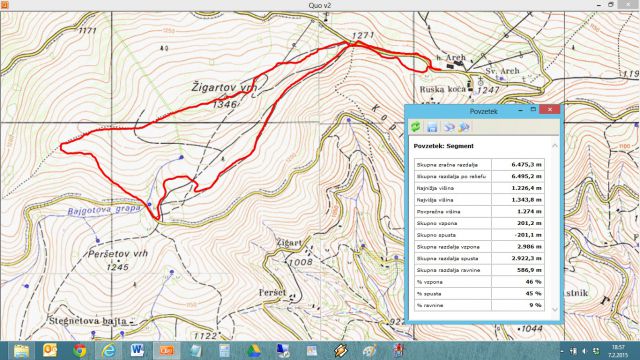Click the green refresh icon in Povzetek

[416, 127]
